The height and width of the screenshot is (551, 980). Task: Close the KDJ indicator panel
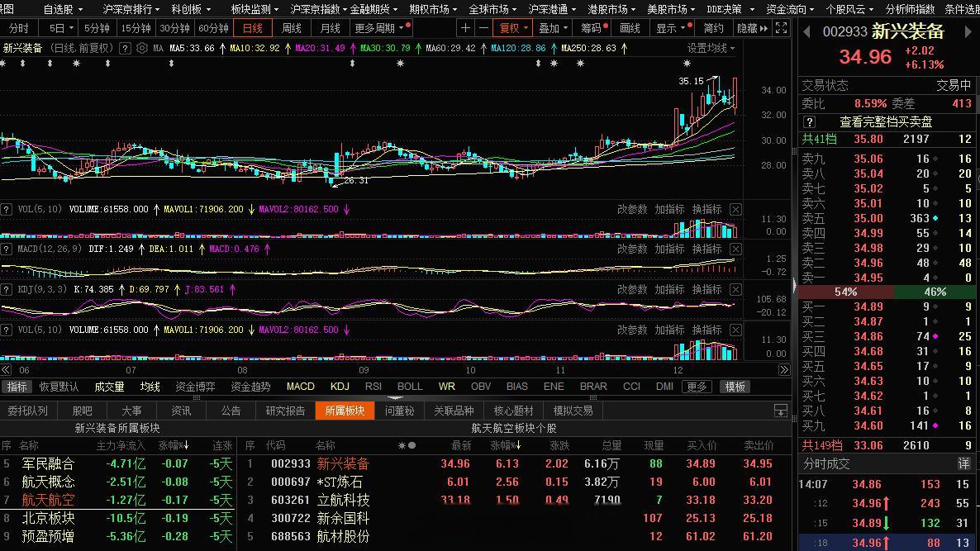735,289
